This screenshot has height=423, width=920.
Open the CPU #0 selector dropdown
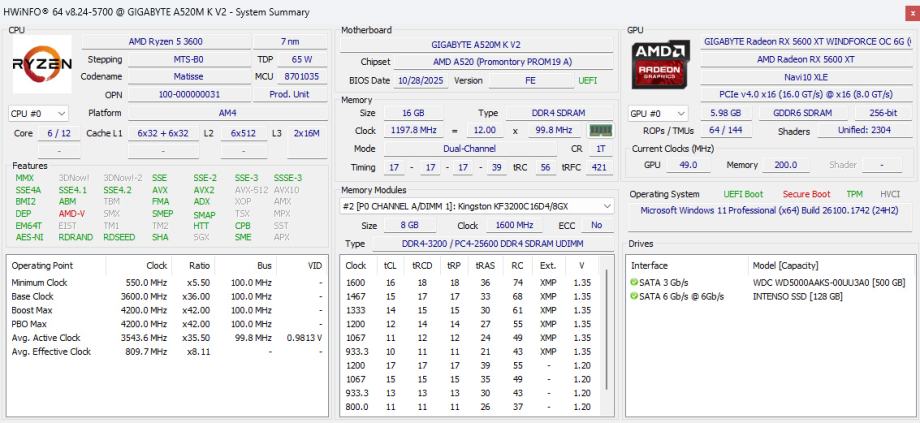[x=39, y=114]
